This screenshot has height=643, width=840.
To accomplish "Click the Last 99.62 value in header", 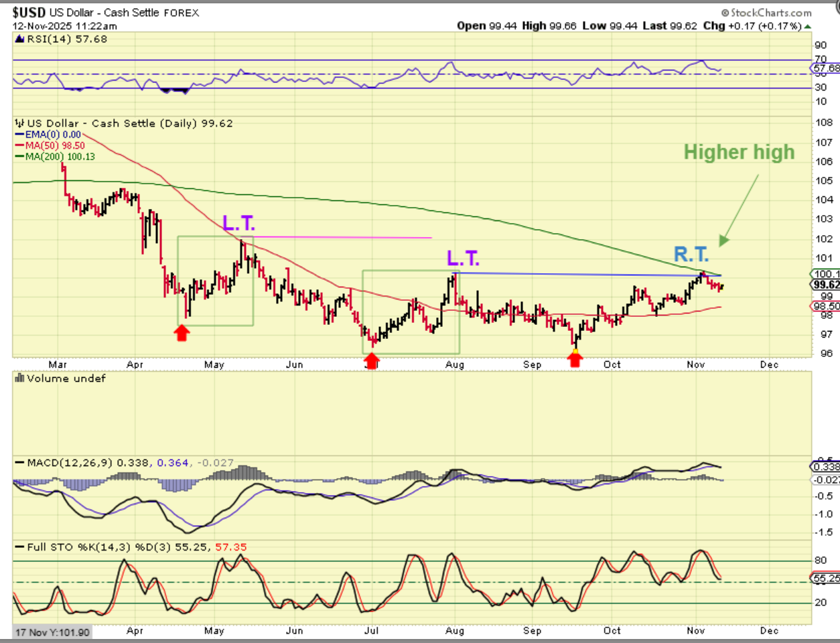I will (670, 26).
